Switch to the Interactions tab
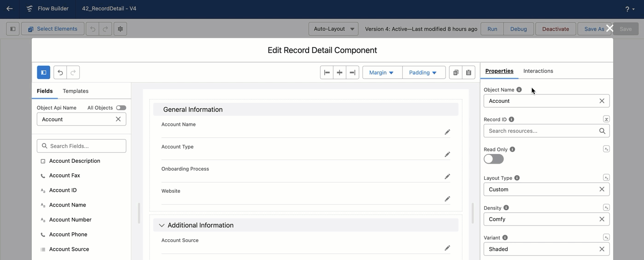The height and width of the screenshot is (260, 644). click(538, 71)
